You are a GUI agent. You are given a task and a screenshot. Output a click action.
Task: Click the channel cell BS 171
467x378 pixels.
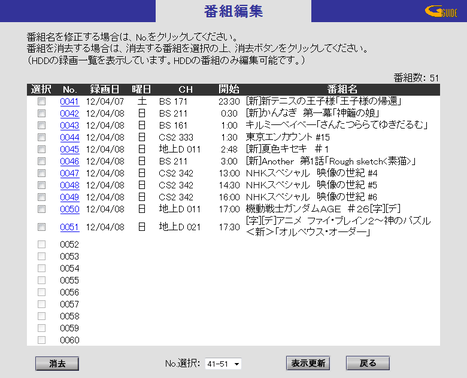tap(173, 102)
